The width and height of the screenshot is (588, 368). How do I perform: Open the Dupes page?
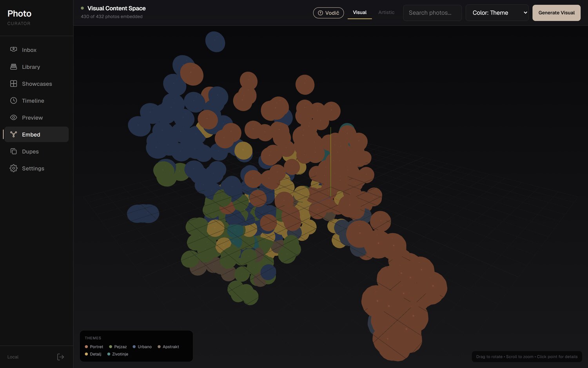pyautogui.click(x=36, y=151)
